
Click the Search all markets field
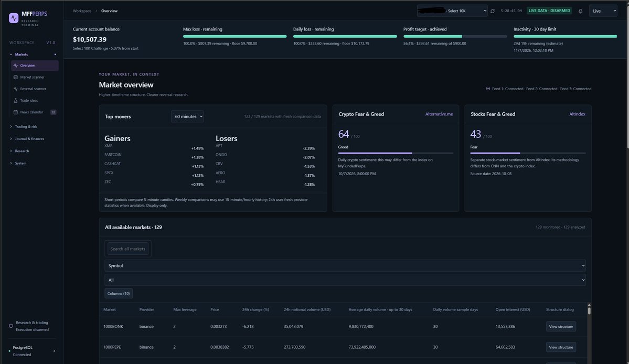pos(128,249)
